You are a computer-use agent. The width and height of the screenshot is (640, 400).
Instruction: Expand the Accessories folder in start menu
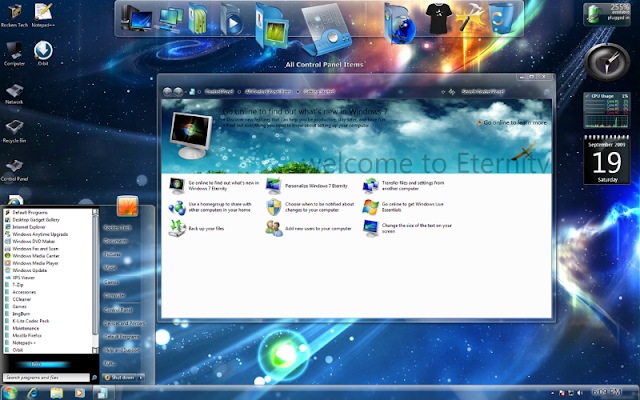coord(21,292)
